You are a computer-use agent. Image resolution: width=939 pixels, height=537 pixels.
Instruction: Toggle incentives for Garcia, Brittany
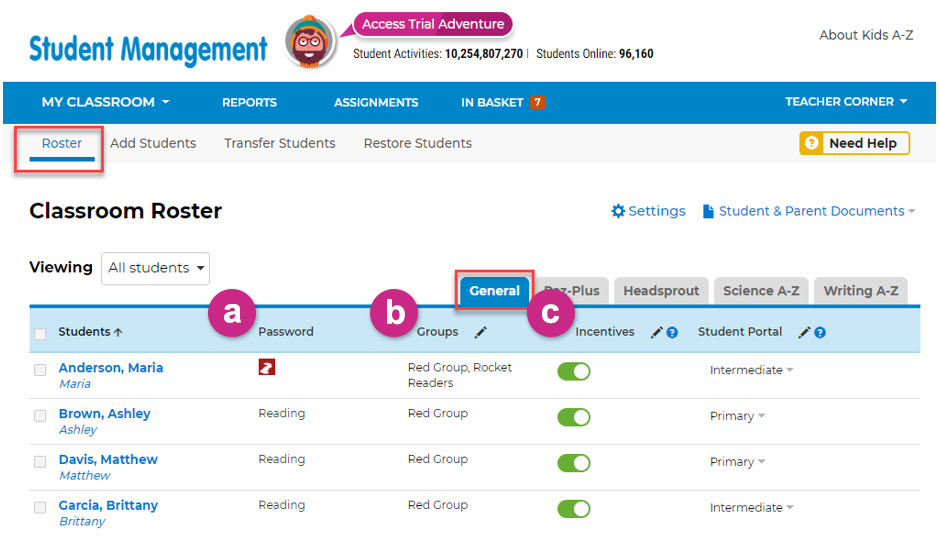(x=574, y=509)
